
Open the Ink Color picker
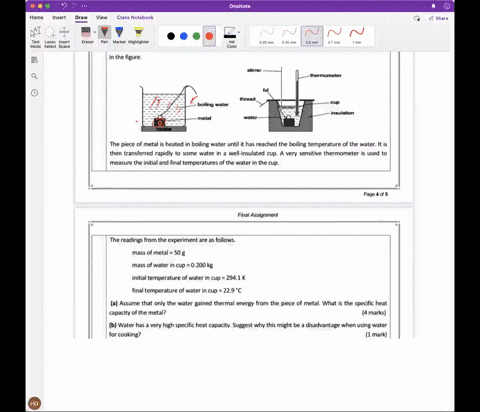[231, 37]
